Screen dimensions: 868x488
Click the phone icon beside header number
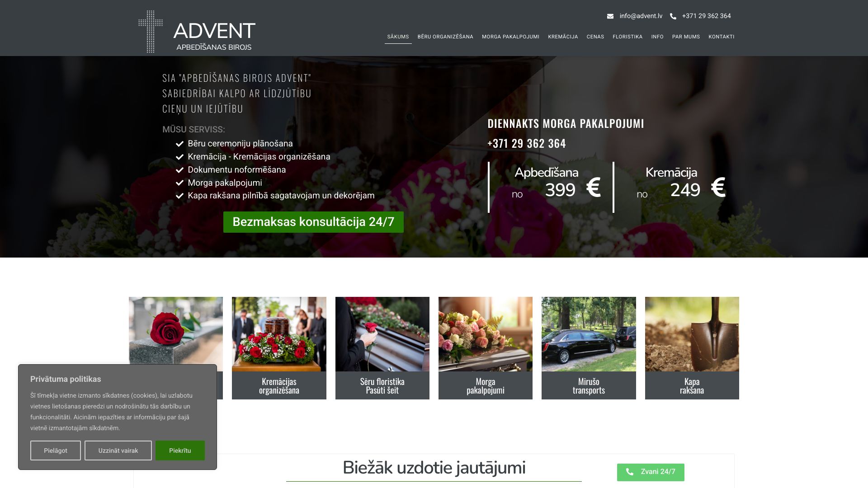[673, 16]
